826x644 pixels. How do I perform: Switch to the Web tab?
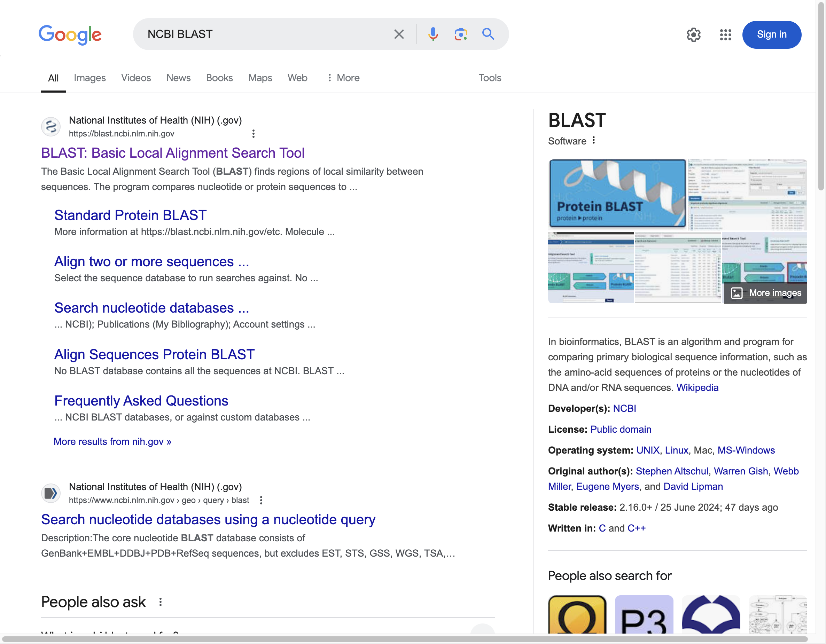[x=297, y=78]
